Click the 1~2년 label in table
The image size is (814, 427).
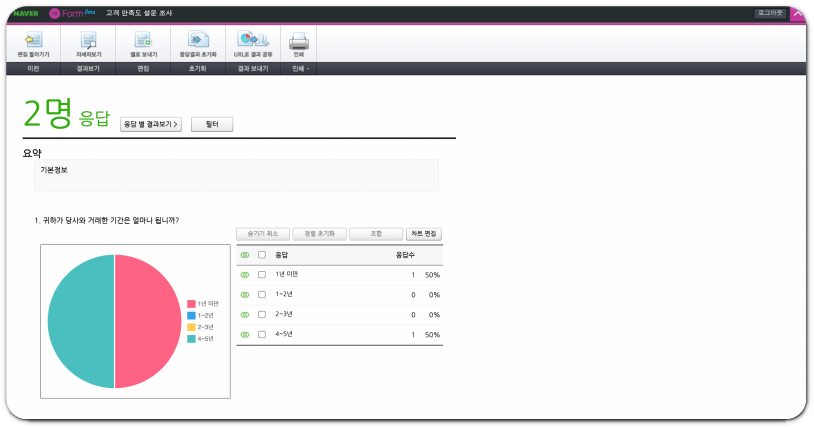coord(284,294)
